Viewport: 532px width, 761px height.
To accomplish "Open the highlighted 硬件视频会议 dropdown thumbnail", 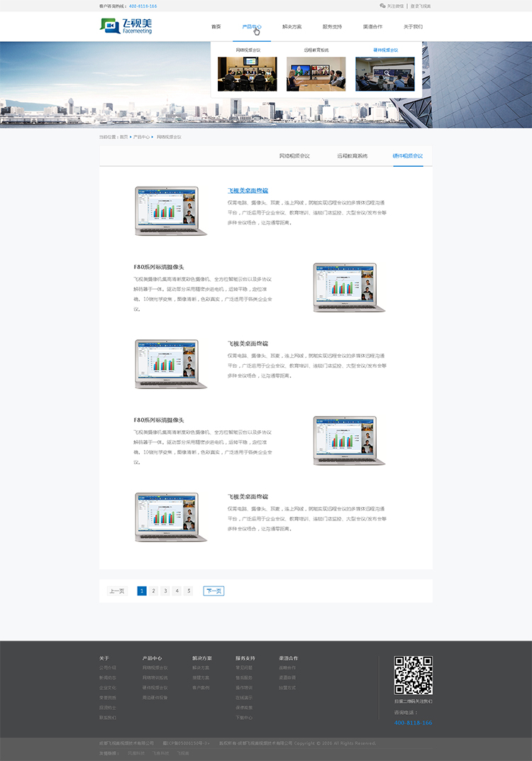I will click(x=385, y=74).
